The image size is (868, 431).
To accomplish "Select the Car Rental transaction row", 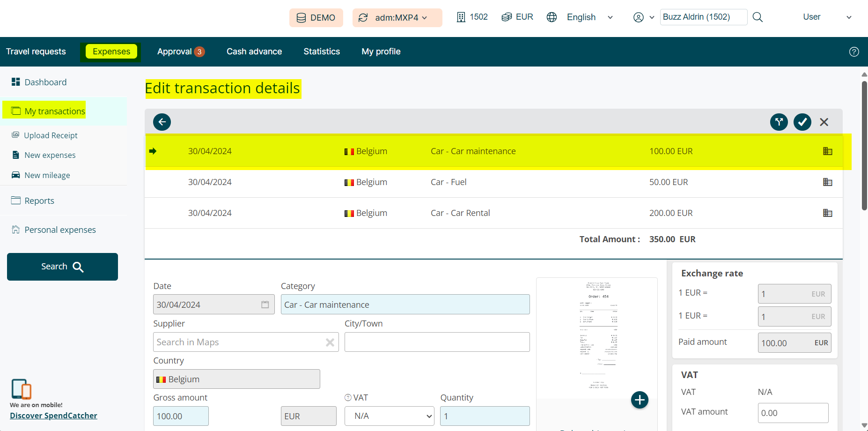I will pyautogui.click(x=460, y=213).
